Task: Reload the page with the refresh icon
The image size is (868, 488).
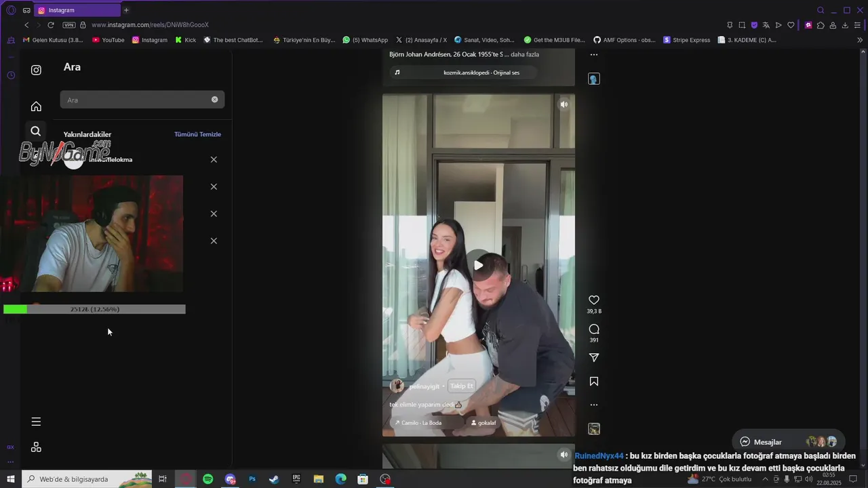Action: [50, 25]
